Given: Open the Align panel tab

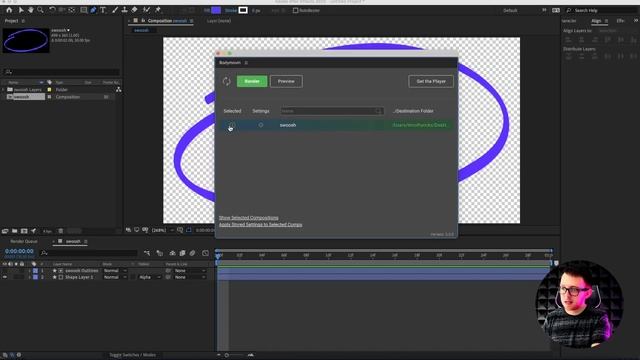Looking at the screenshot, I should coord(596,21).
